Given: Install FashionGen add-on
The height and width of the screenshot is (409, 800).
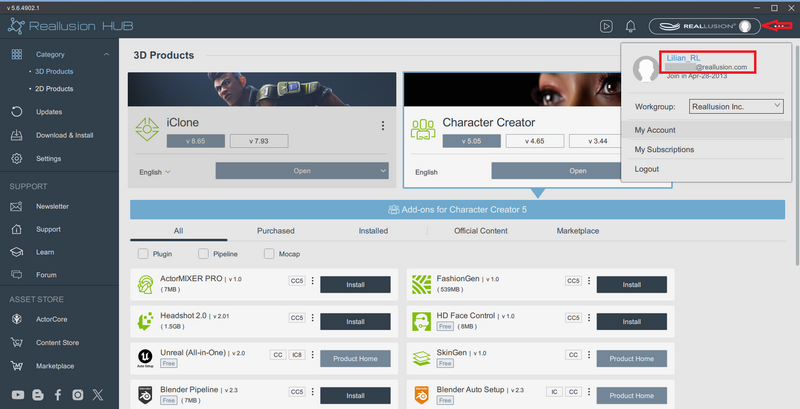Looking at the screenshot, I should click(x=632, y=285).
